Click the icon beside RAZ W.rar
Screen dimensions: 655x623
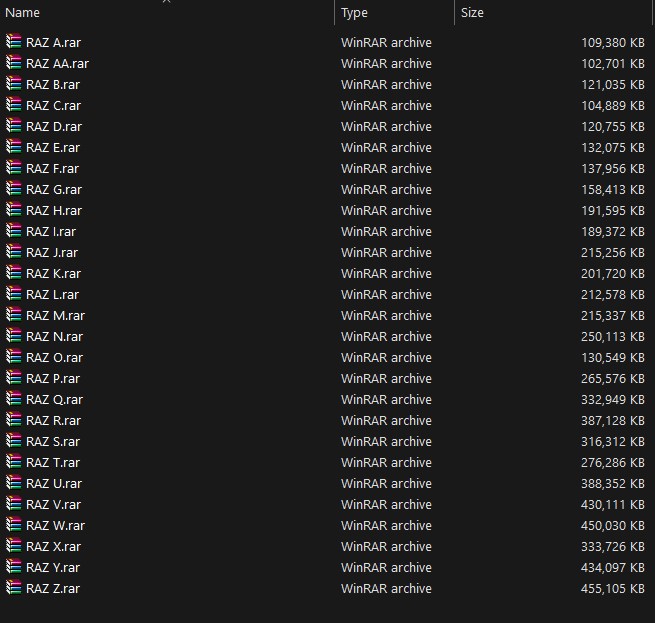(x=13, y=525)
